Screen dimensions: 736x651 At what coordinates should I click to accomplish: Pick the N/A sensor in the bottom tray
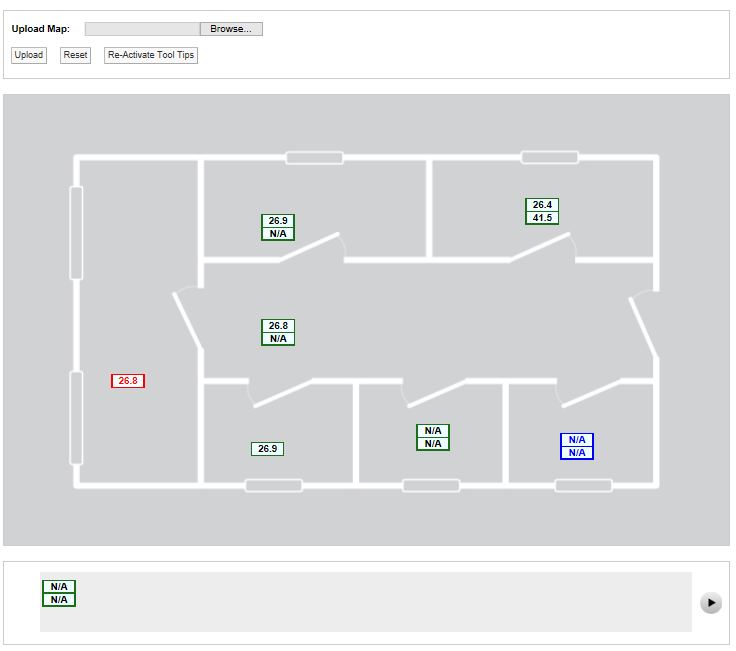59,593
